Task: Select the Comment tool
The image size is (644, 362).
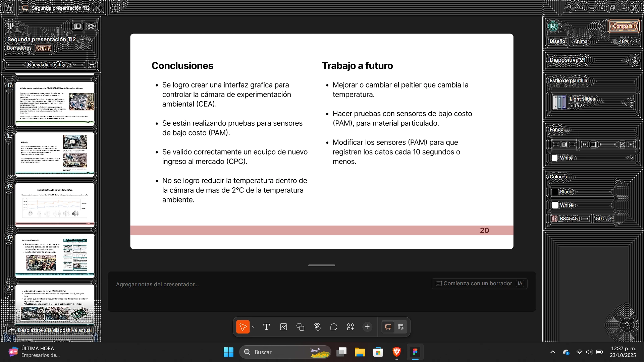Action: (334, 327)
